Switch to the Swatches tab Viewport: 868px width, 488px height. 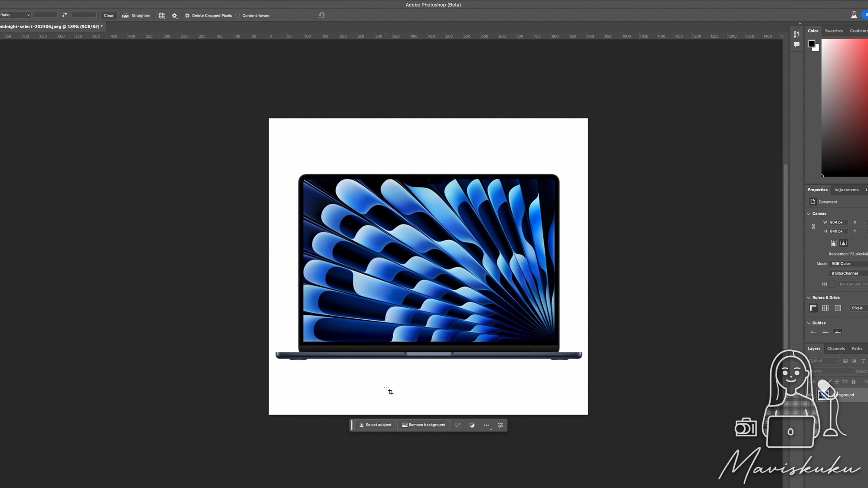click(834, 31)
